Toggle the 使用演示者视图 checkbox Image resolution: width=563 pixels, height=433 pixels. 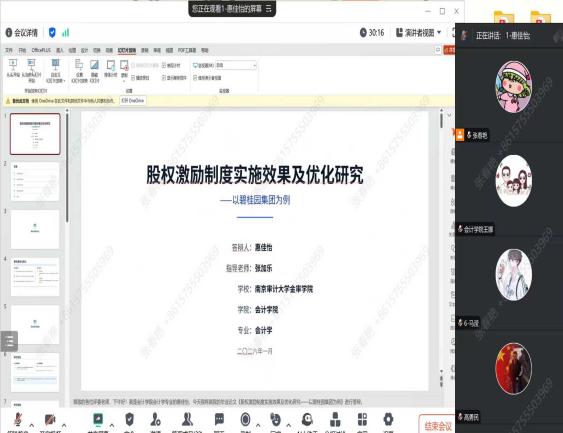pos(195,78)
